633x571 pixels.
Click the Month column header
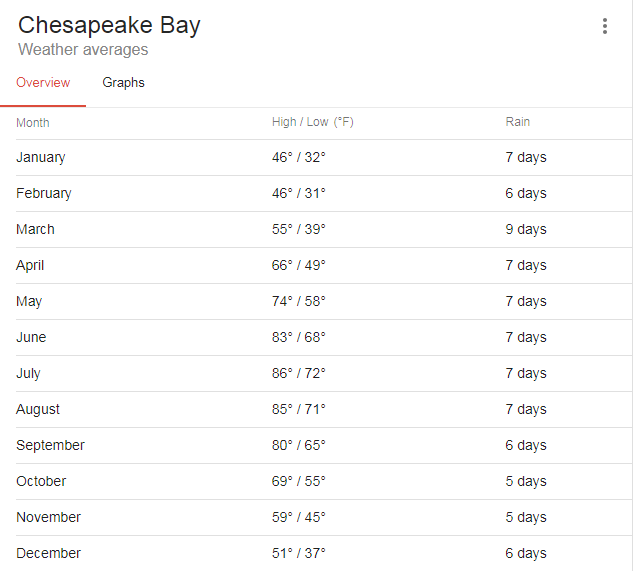point(33,123)
